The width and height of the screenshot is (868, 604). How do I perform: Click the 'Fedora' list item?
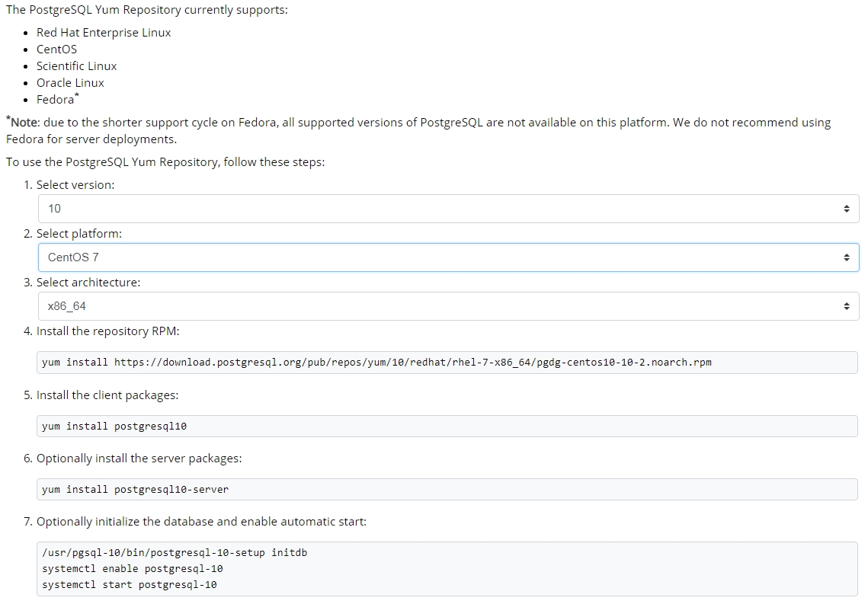[x=56, y=100]
